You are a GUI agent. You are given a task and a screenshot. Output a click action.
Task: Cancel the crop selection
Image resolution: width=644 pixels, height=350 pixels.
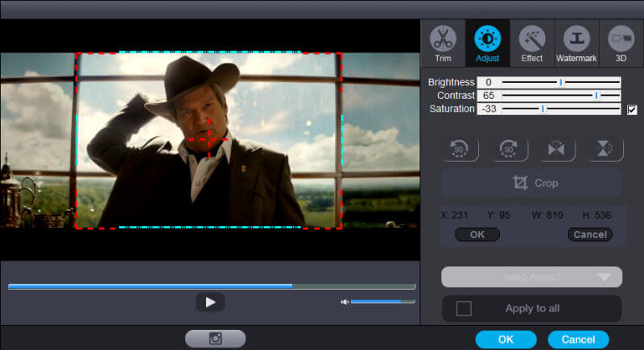coord(590,234)
